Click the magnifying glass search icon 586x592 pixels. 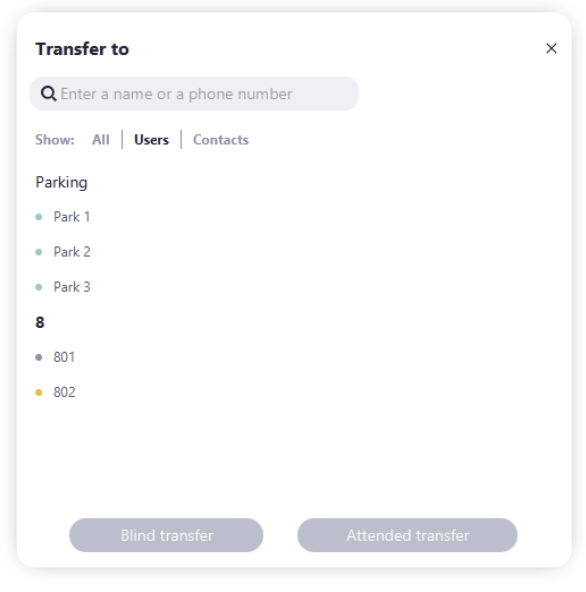point(48,93)
